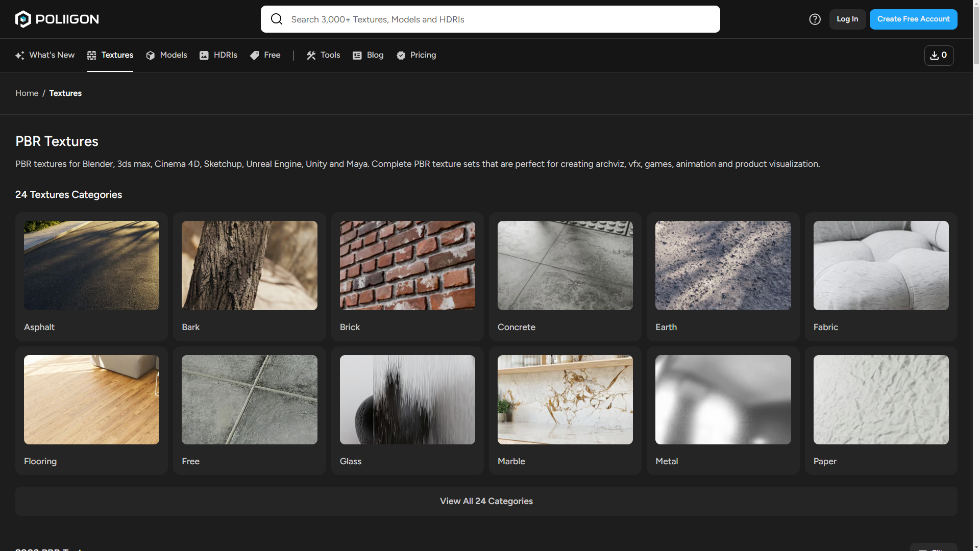
Task: Open the What's New menu item
Action: [45, 55]
